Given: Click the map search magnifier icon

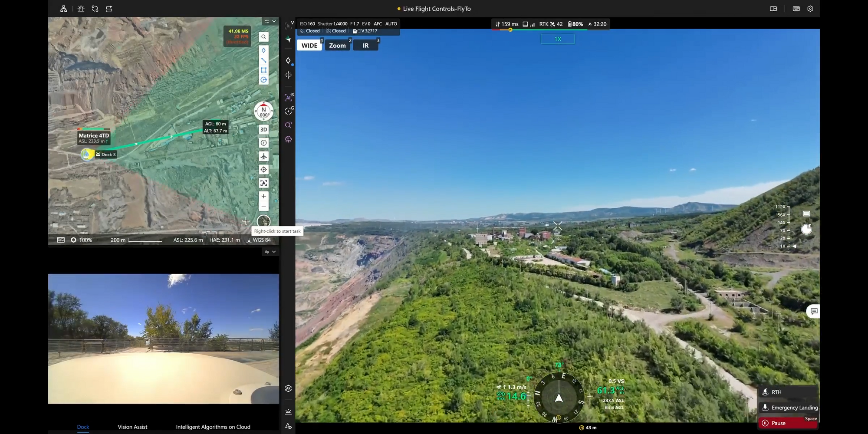Looking at the screenshot, I should coord(263,37).
